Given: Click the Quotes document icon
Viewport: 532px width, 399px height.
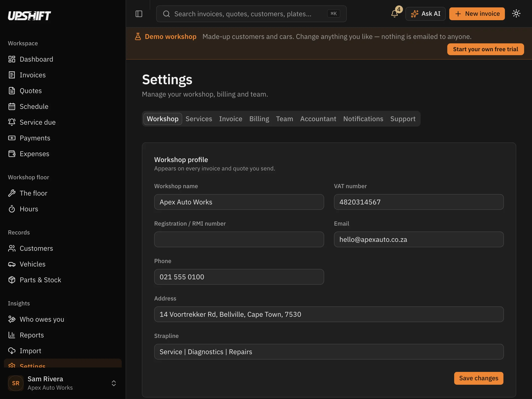Looking at the screenshot, I should [x=12, y=91].
